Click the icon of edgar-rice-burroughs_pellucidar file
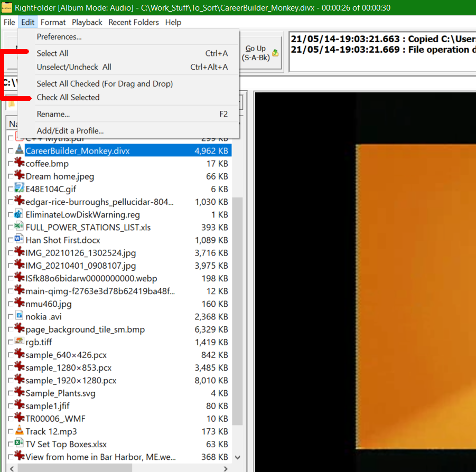This screenshot has height=472, width=476. click(20, 201)
